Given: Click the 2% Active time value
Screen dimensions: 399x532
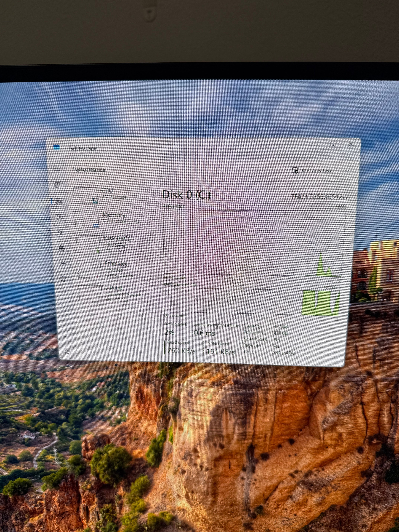Looking at the screenshot, I should click(169, 332).
